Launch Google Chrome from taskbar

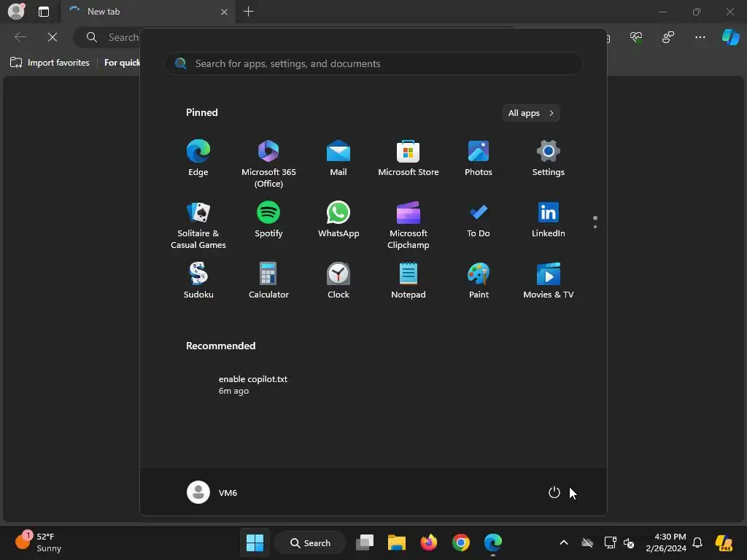(x=461, y=542)
